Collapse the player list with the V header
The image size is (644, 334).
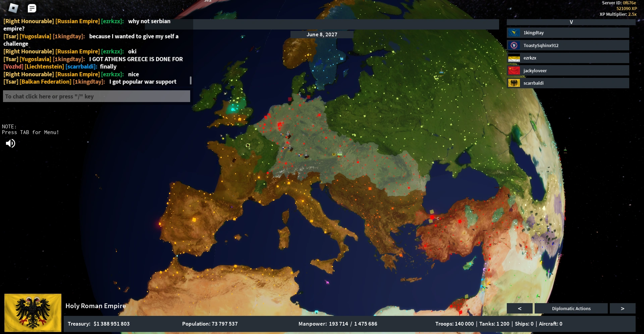click(571, 21)
